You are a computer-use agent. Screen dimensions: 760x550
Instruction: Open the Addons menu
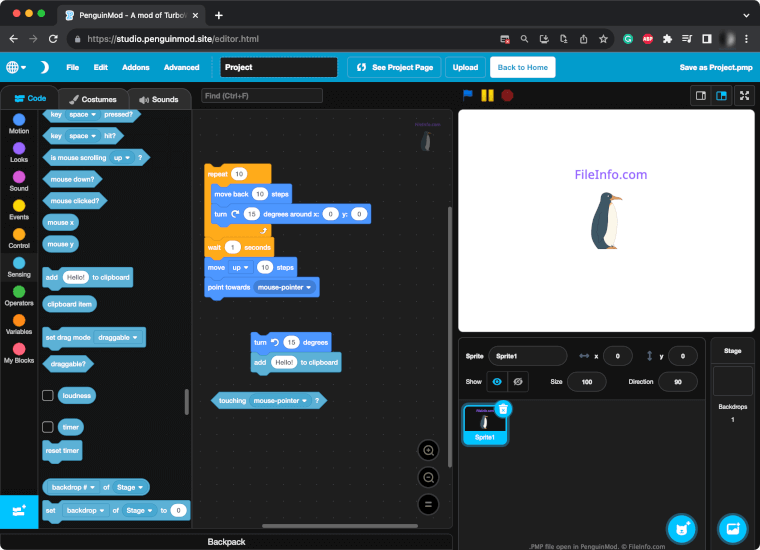(135, 67)
